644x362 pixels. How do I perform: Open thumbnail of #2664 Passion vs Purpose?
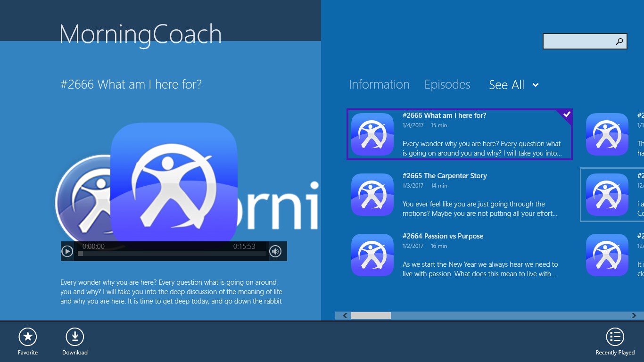point(372,255)
